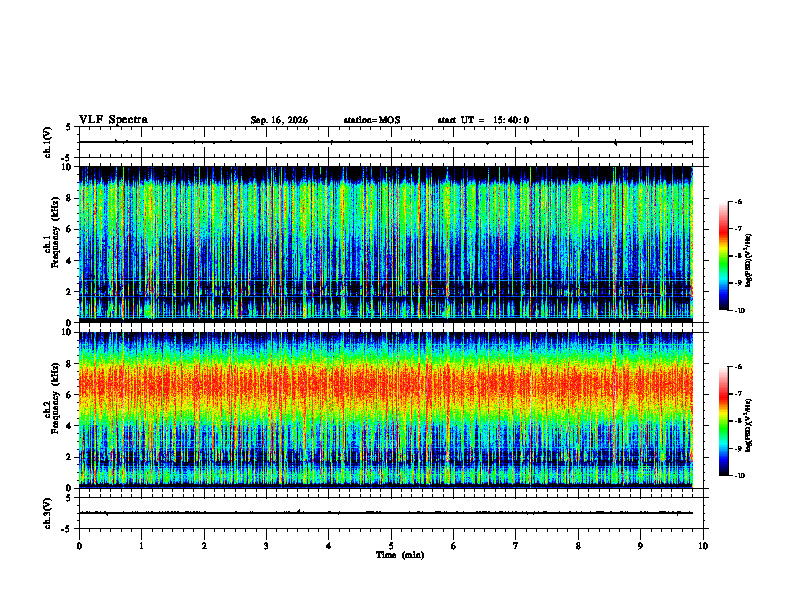Click the ch.2 spectrogram color scale bar
The image size is (792, 612).
click(723, 421)
